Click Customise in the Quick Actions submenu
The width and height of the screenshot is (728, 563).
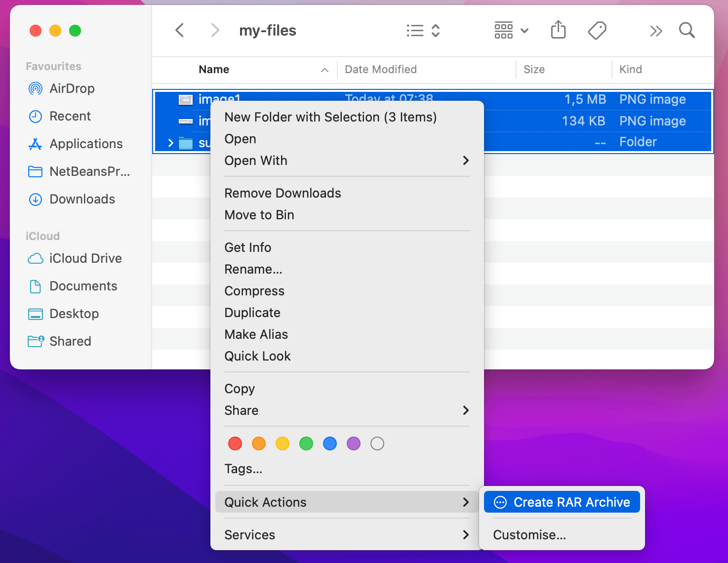coord(529,535)
